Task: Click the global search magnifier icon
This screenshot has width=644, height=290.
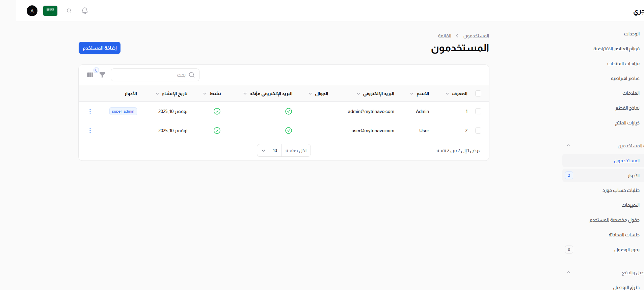Action: point(69,11)
